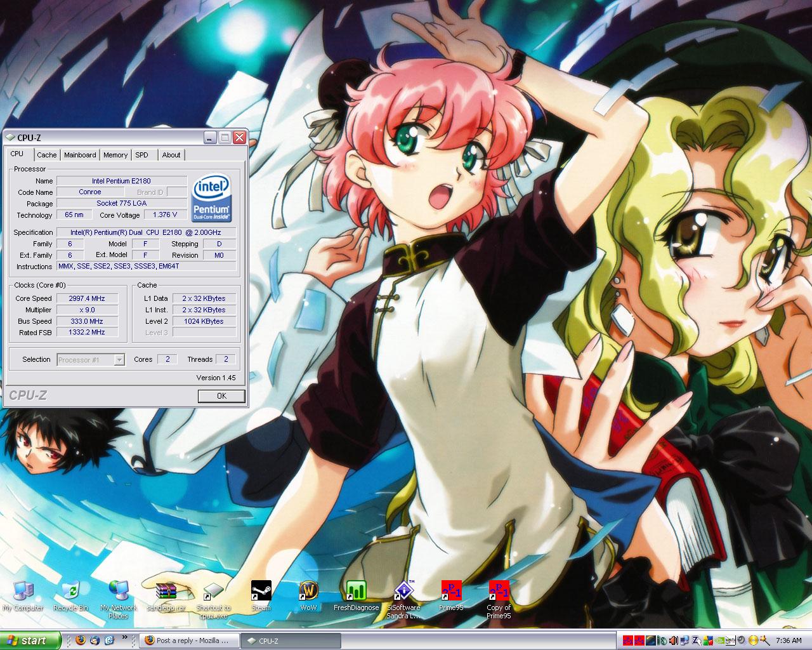Viewport: 812px width, 650px height.
Task: Click the dark globe tray icon
Action: point(651,640)
